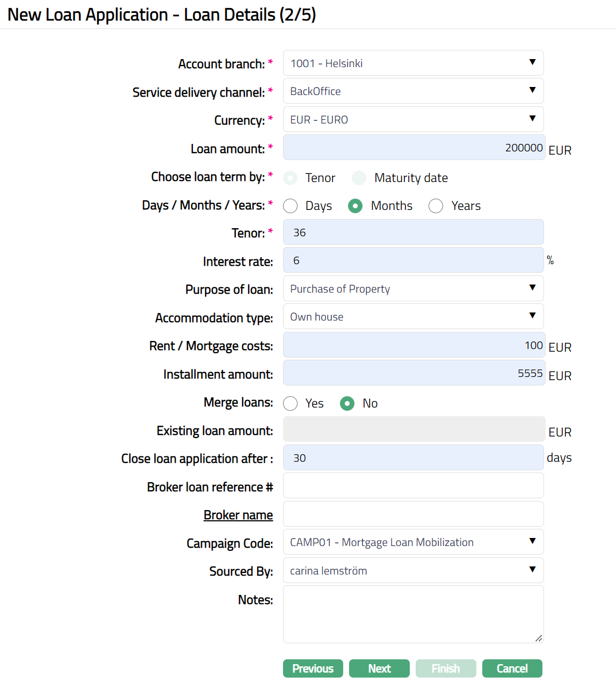Go back with the Previous button
Image resolution: width=616 pixels, height=691 pixels.
(313, 668)
